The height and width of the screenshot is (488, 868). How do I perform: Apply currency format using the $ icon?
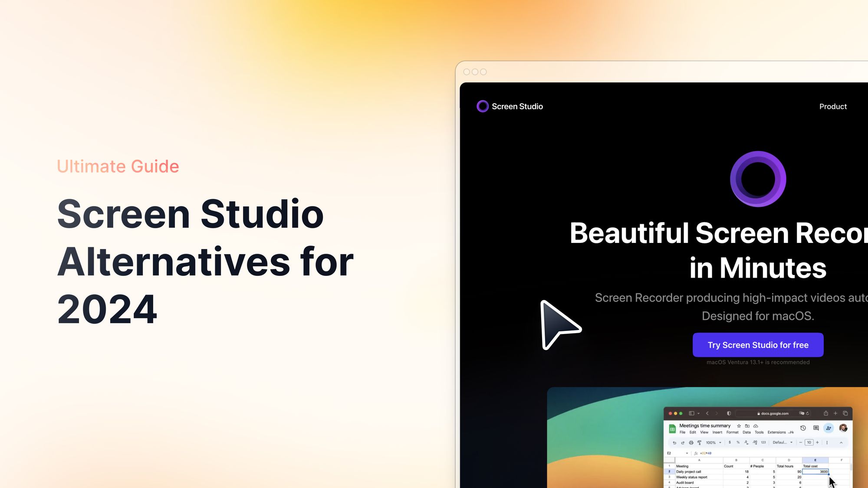tap(730, 442)
